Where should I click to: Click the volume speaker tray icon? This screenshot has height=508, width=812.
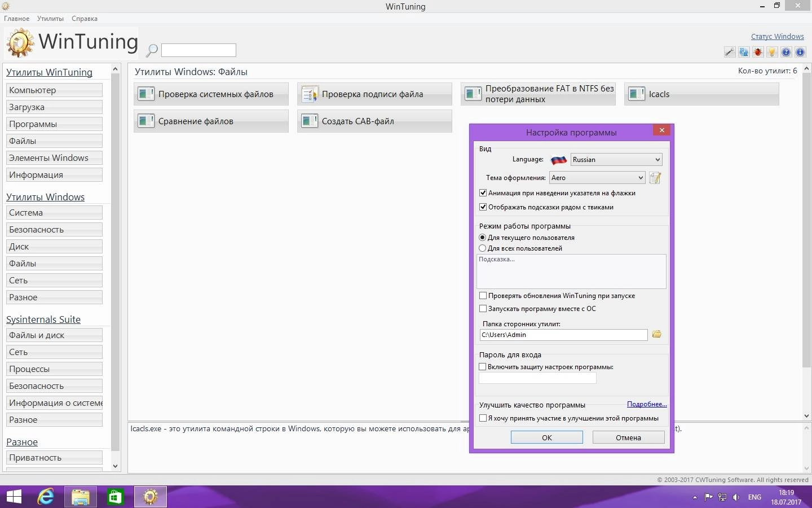tap(736, 497)
